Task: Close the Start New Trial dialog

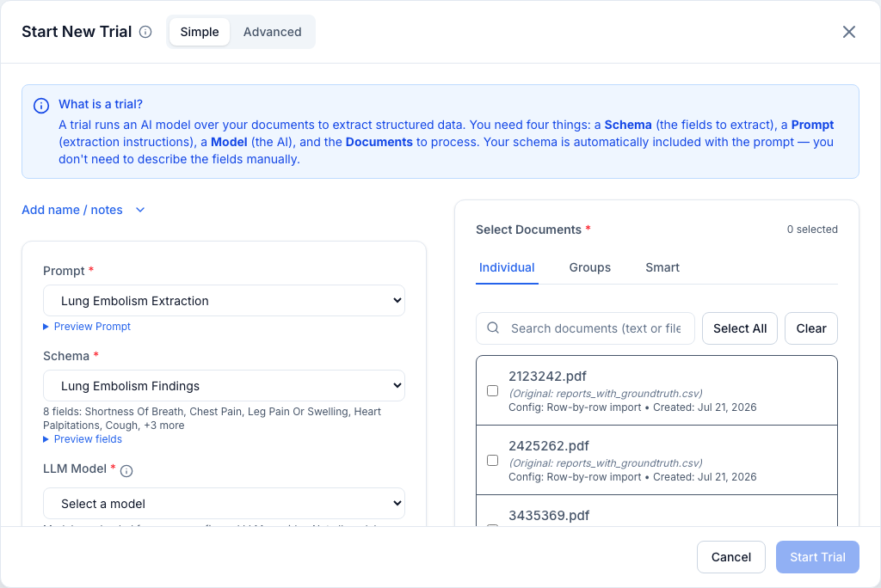Action: click(x=848, y=32)
